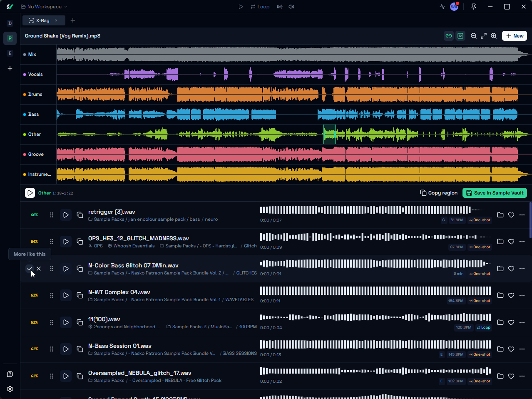The height and width of the screenshot is (399, 532).
Task: Play the N-WT Complex 04.wav sample
Action: (x=66, y=295)
